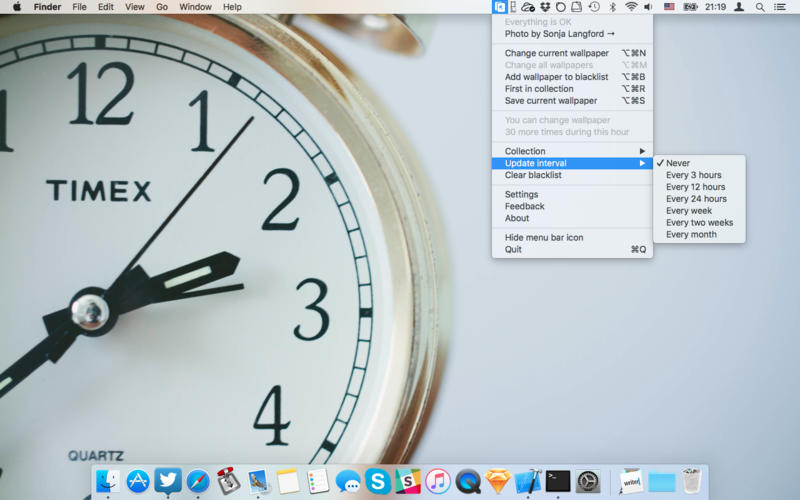Click the Time Machine menu bar icon
The width and height of the screenshot is (800, 500).
594,7
